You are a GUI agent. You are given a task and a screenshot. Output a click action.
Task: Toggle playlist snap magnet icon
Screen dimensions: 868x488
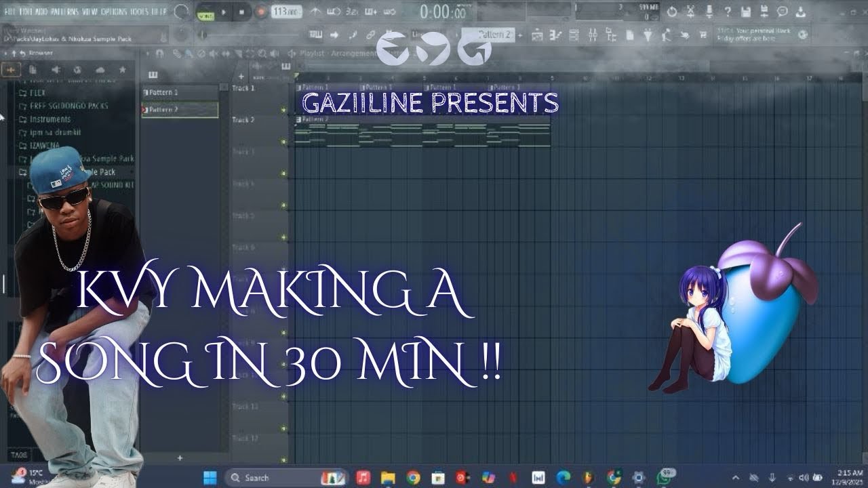[x=160, y=54]
